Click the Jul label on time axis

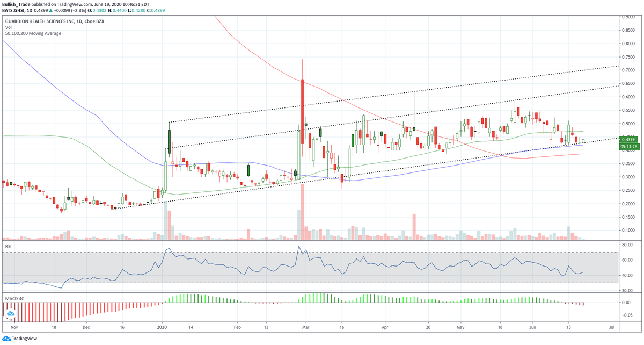612,326
